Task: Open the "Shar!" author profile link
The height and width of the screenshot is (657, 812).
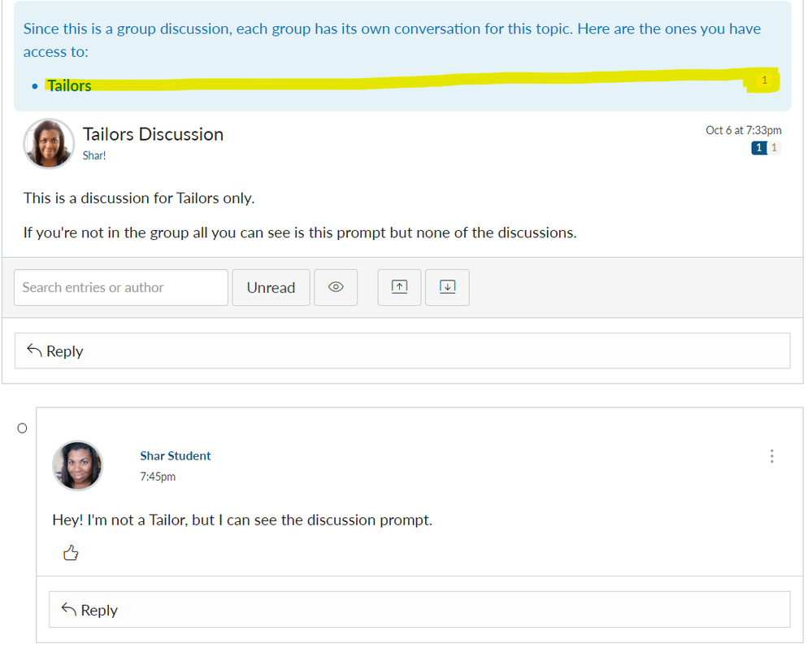Action: click(94, 155)
